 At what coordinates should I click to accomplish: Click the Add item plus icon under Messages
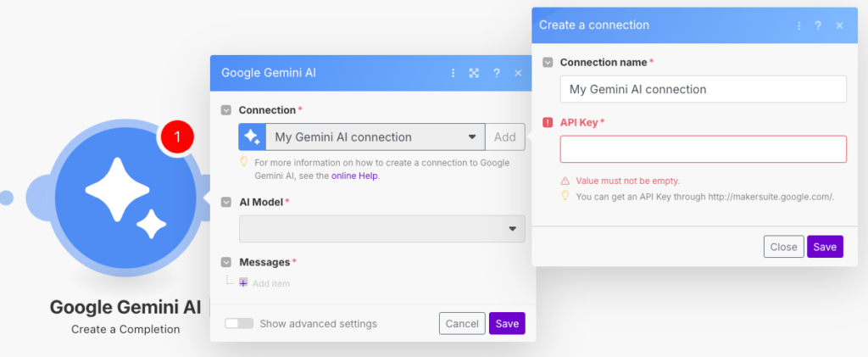[x=243, y=283]
